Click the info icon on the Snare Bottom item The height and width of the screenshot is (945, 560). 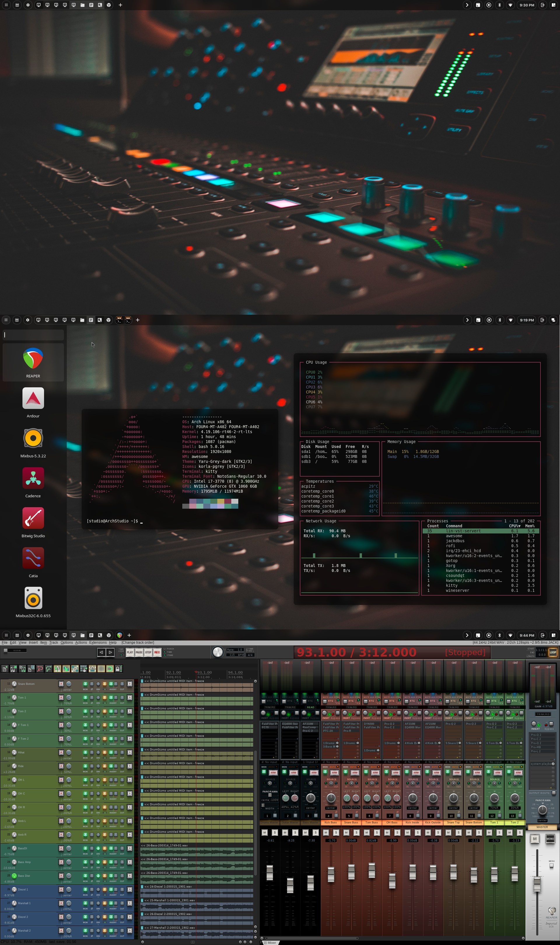coord(142,681)
